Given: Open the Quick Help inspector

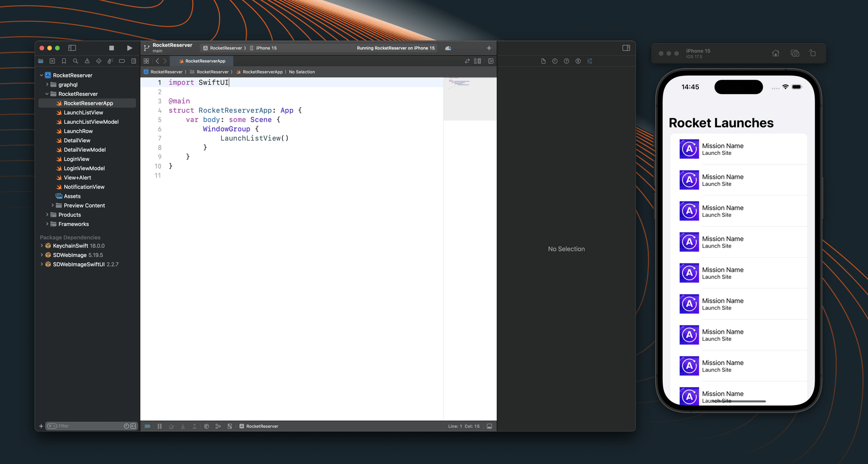Looking at the screenshot, I should tap(566, 61).
